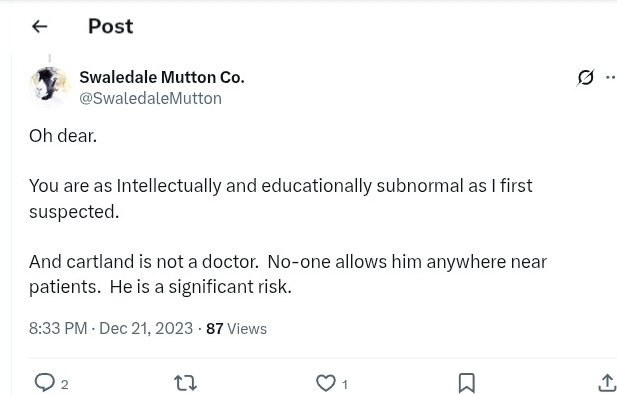Open the three-dot more options menu
Screen dimensions: 617x395
point(611,77)
